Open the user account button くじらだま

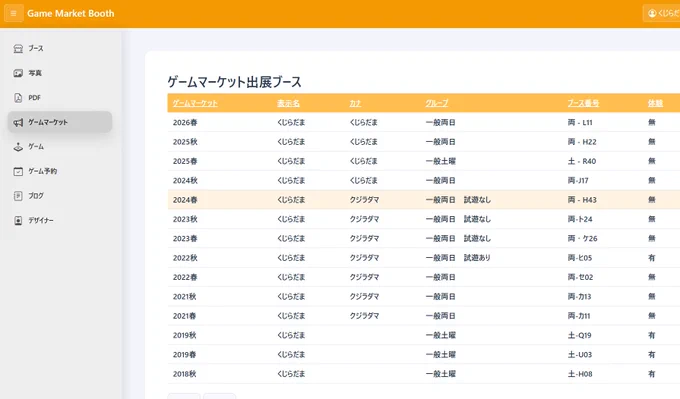point(662,13)
